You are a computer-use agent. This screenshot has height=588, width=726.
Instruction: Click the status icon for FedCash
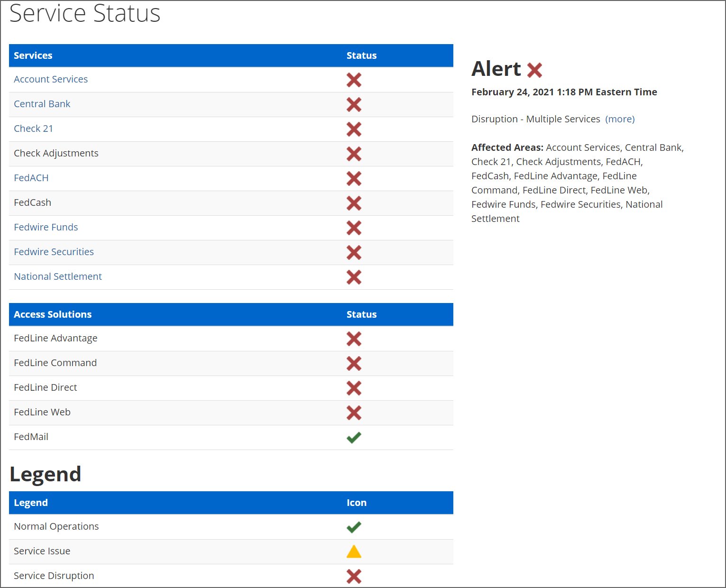click(x=353, y=203)
